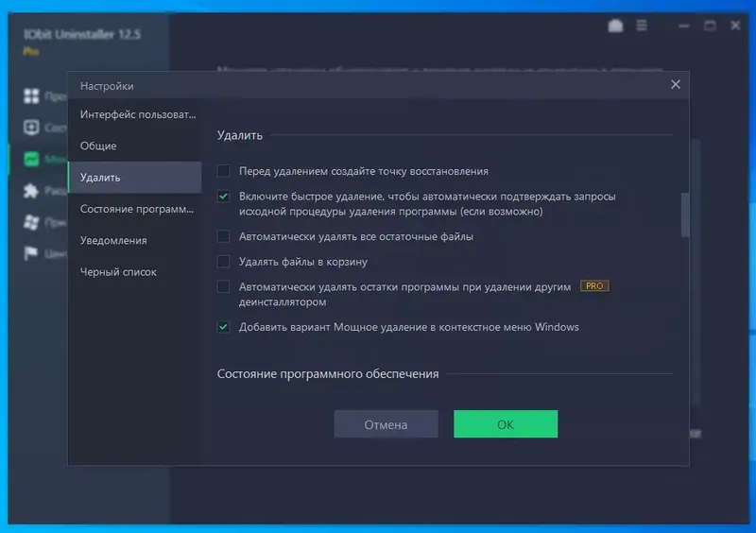Open the Windows apps icon in main sidebar

[x=31, y=222]
